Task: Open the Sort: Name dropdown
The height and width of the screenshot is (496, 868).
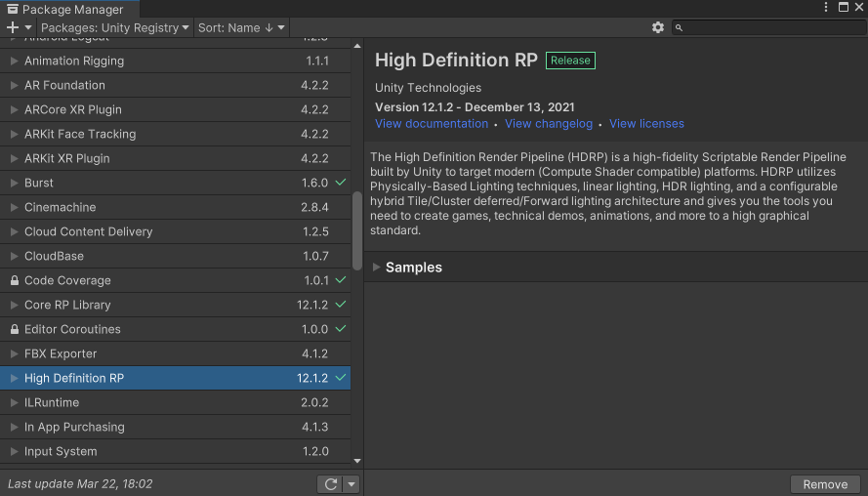Action: coord(242,28)
